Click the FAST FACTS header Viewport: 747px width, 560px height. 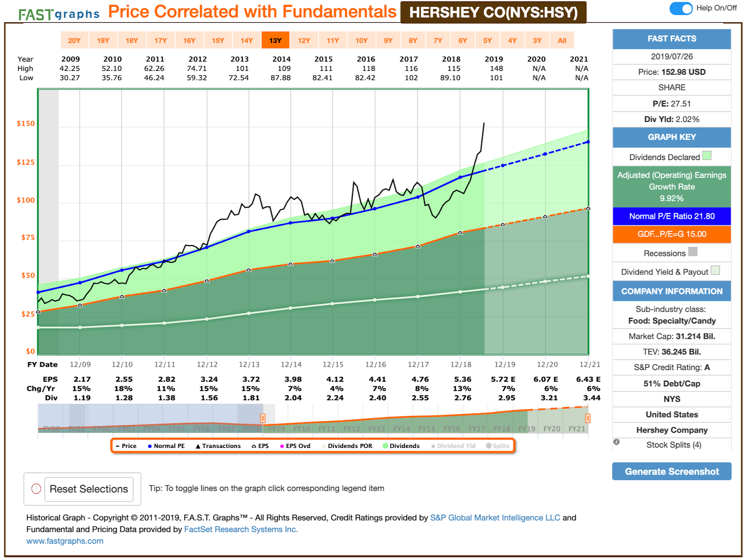pos(672,39)
